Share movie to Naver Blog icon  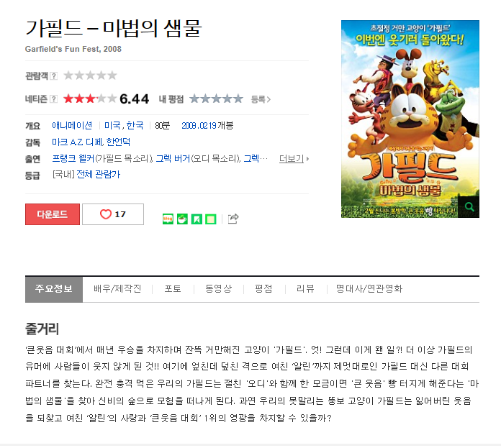(x=168, y=219)
